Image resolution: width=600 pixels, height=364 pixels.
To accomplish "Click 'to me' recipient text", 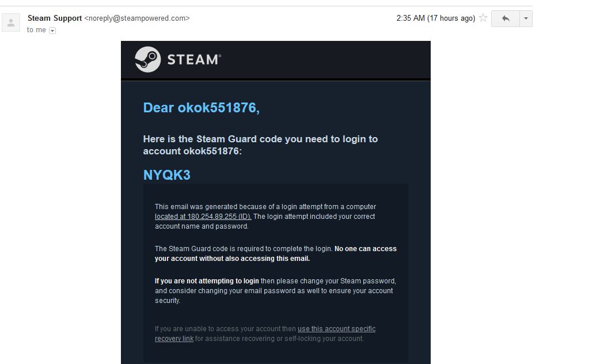I will point(36,30).
